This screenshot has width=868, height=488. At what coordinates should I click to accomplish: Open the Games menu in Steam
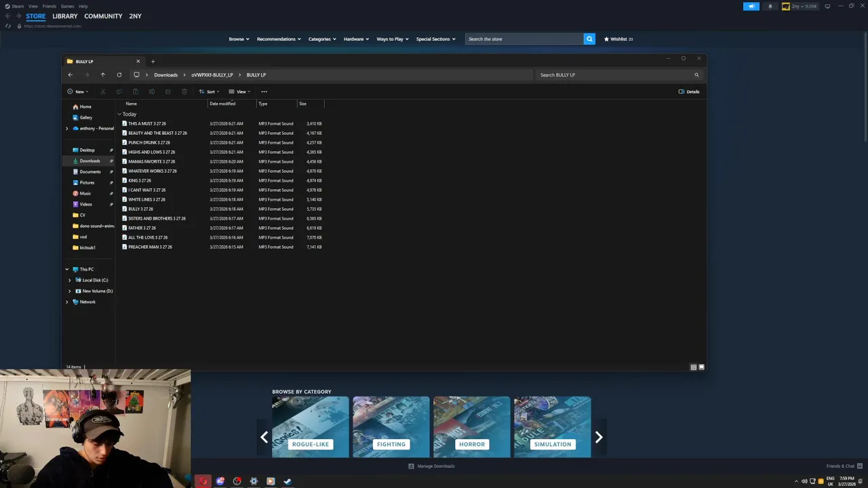67,6
